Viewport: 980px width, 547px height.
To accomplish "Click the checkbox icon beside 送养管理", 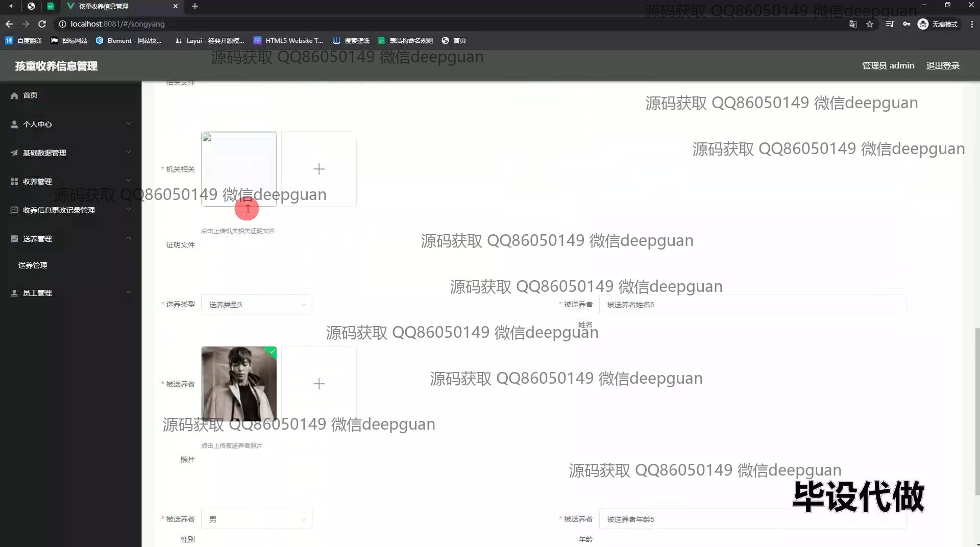I will click(14, 238).
